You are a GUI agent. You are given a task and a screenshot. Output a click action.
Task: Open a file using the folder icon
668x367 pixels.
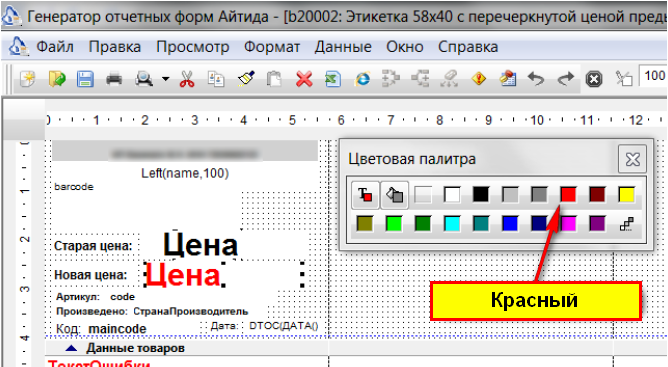pos(57,79)
